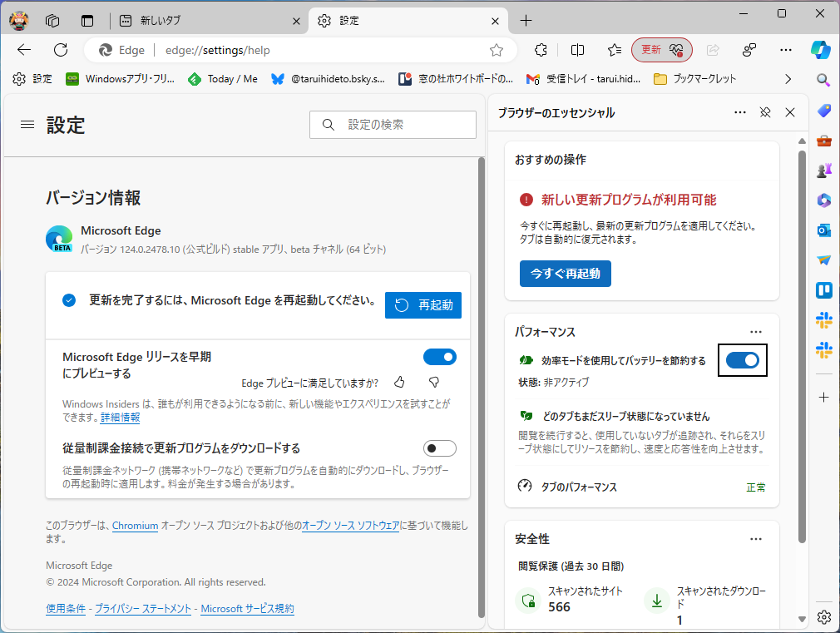840x633 pixels.
Task: Open the Extensions icon in toolbar
Action: (x=540, y=50)
